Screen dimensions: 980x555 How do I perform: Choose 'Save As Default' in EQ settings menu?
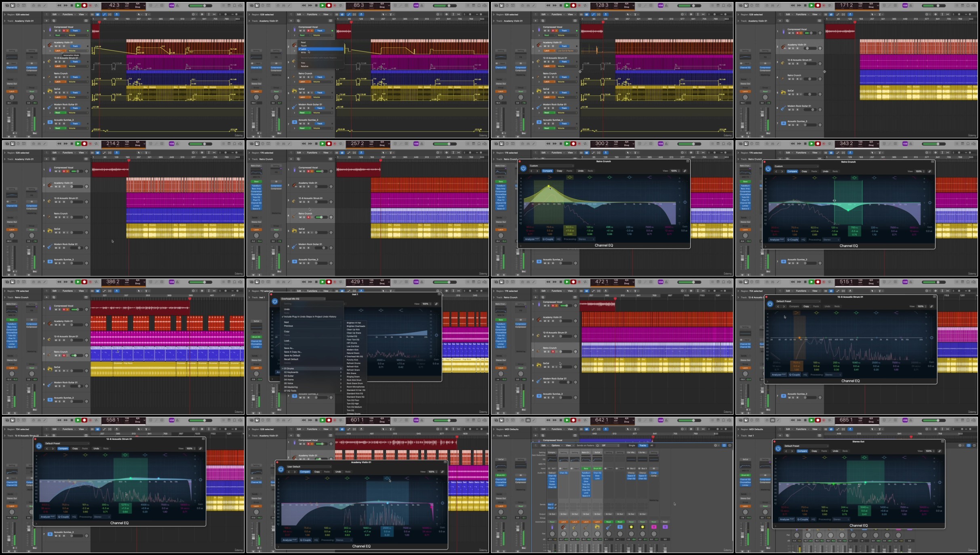coord(291,355)
